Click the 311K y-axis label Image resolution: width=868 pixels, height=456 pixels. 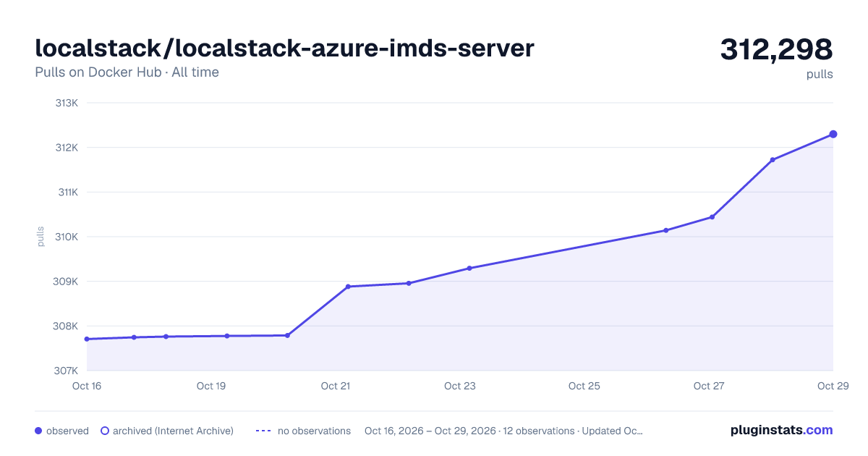pyautogui.click(x=67, y=192)
